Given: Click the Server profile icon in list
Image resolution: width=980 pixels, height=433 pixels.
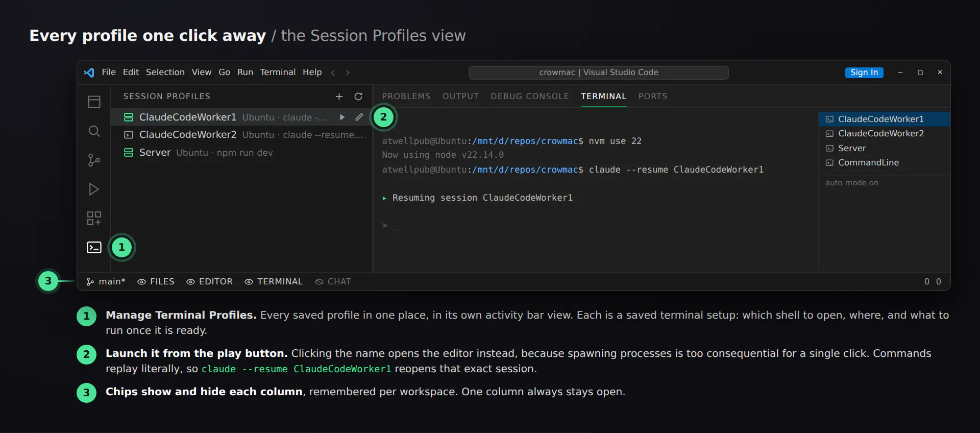Looking at the screenshot, I should pyautogui.click(x=129, y=153).
